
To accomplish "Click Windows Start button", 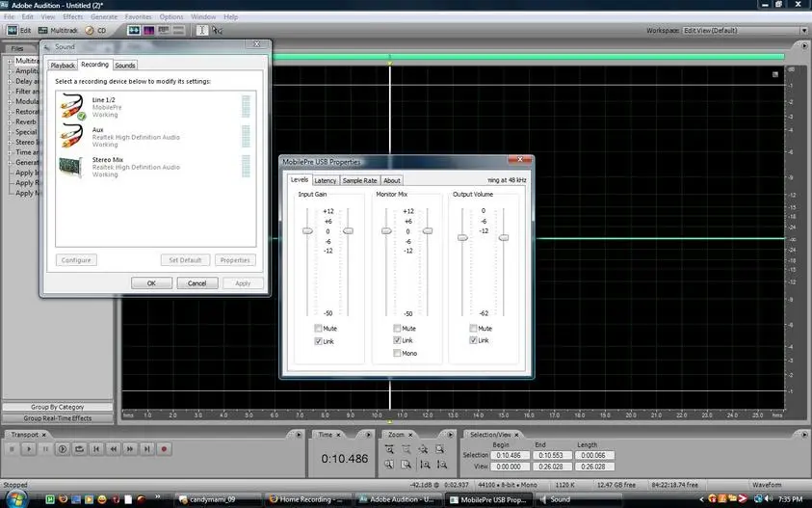I will coord(15,498).
